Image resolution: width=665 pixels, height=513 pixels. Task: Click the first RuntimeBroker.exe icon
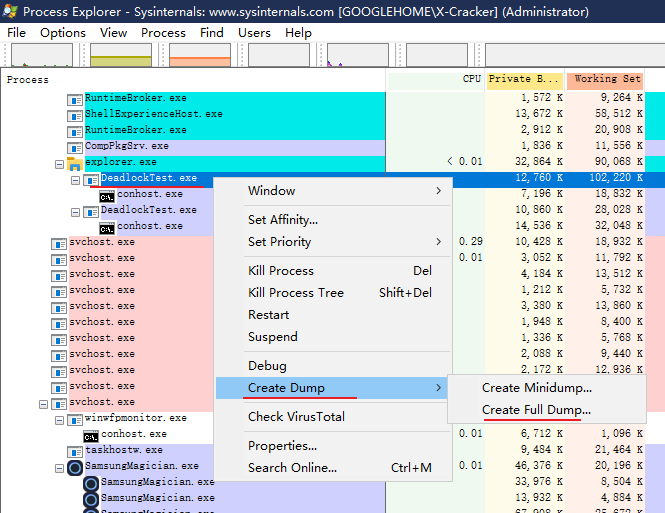(x=75, y=100)
